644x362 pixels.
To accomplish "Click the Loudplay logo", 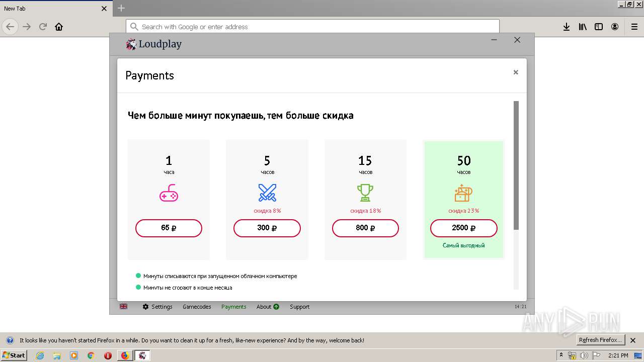I will pos(154,44).
